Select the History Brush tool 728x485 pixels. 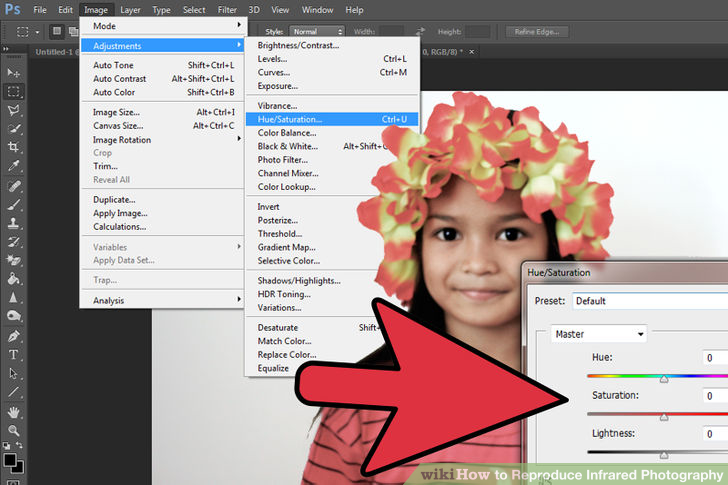coord(13,242)
